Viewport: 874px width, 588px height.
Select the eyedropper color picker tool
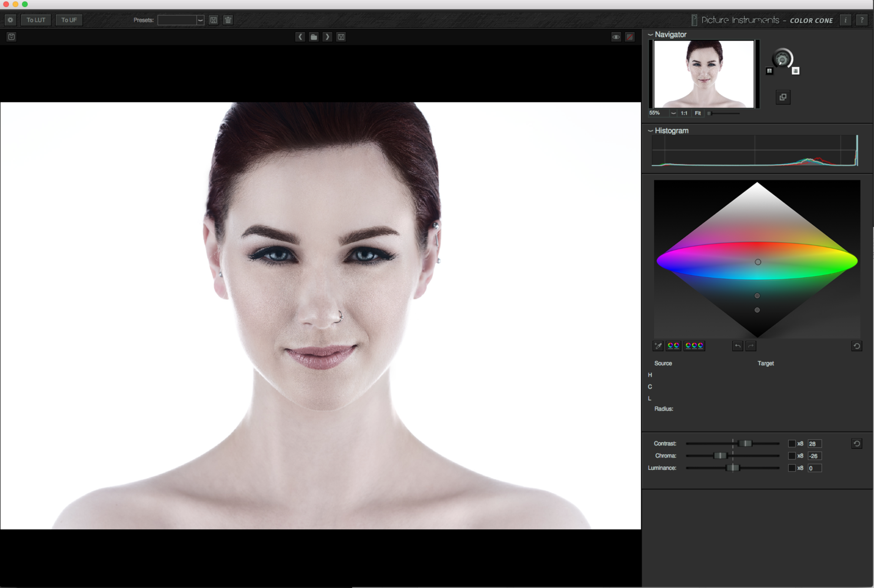click(658, 346)
